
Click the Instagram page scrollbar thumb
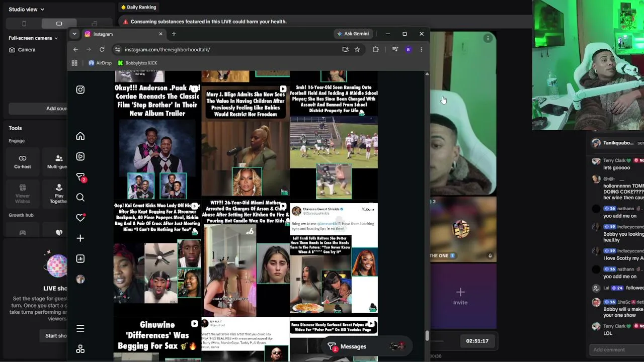coord(427,335)
